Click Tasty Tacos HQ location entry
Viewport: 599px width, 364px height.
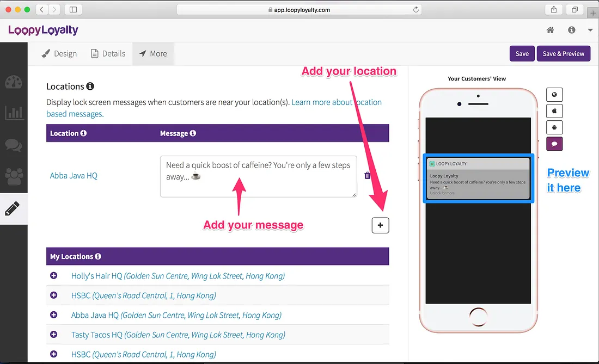tap(178, 335)
